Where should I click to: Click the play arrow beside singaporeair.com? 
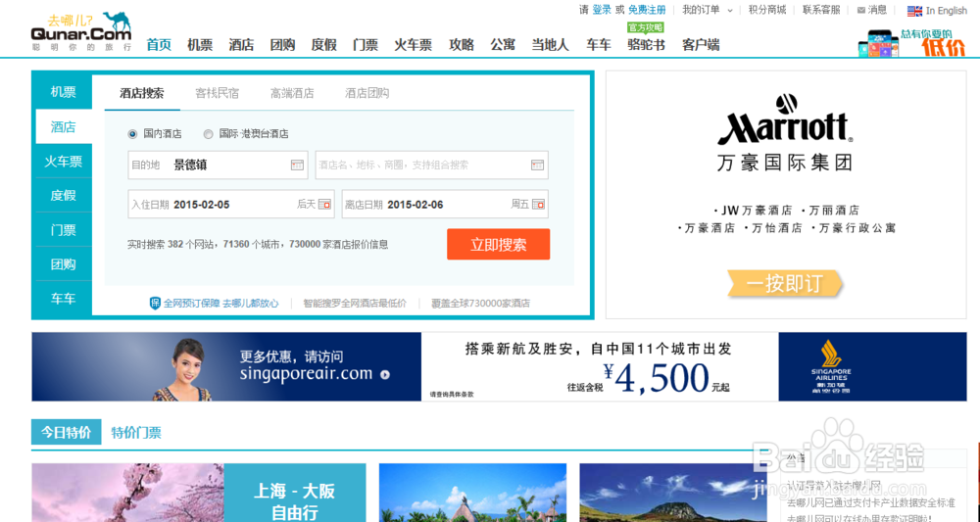(x=385, y=375)
